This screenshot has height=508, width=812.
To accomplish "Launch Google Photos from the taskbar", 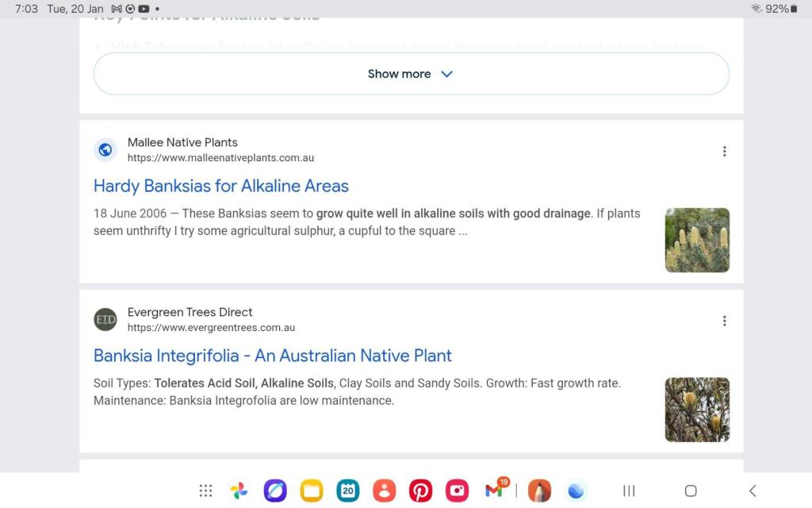I will coord(239,491).
